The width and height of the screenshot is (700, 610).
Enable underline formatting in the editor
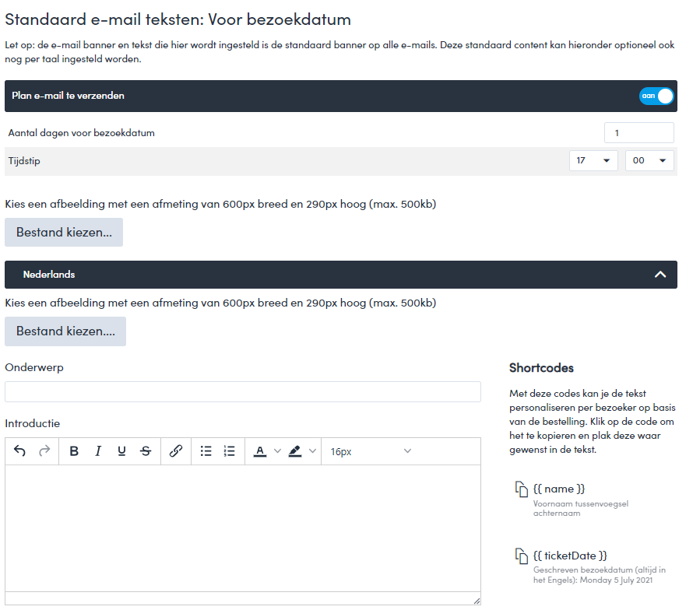[121, 451]
